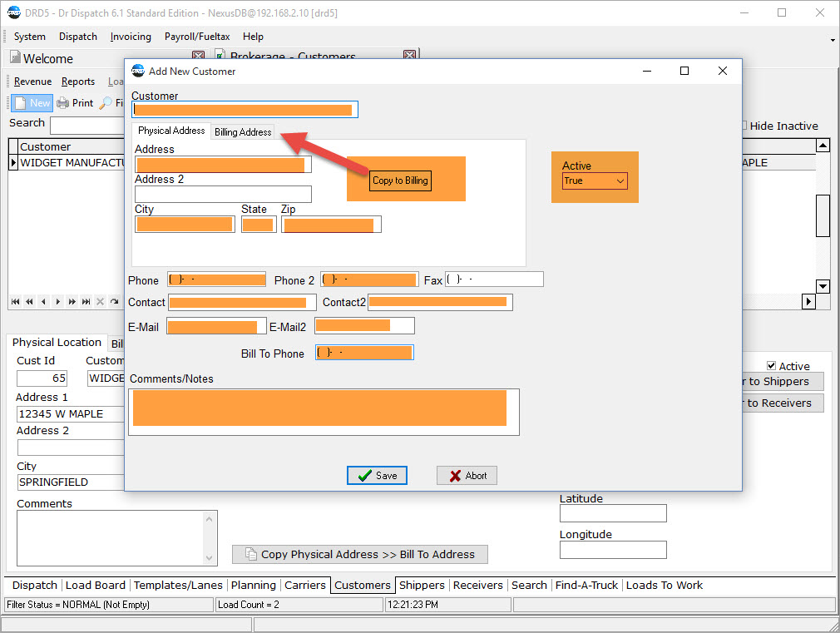This screenshot has height=633, width=840.
Task: Jump back several records in navigator
Action: 29,302
